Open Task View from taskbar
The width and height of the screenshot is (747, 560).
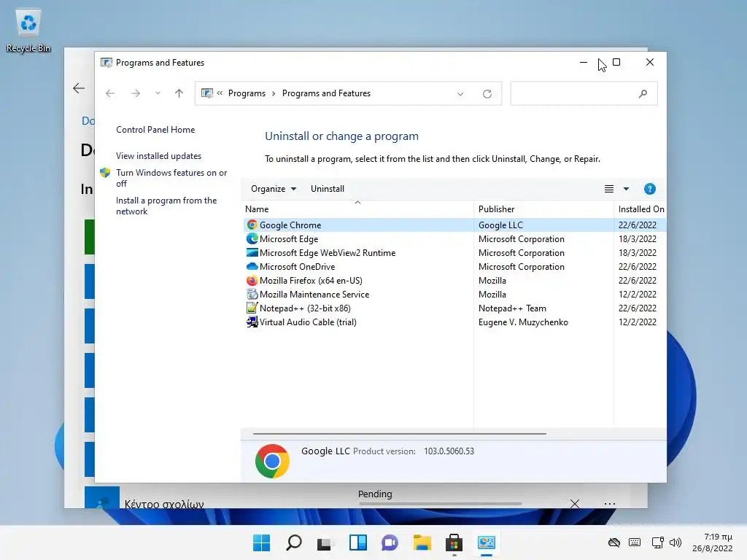pyautogui.click(x=325, y=542)
